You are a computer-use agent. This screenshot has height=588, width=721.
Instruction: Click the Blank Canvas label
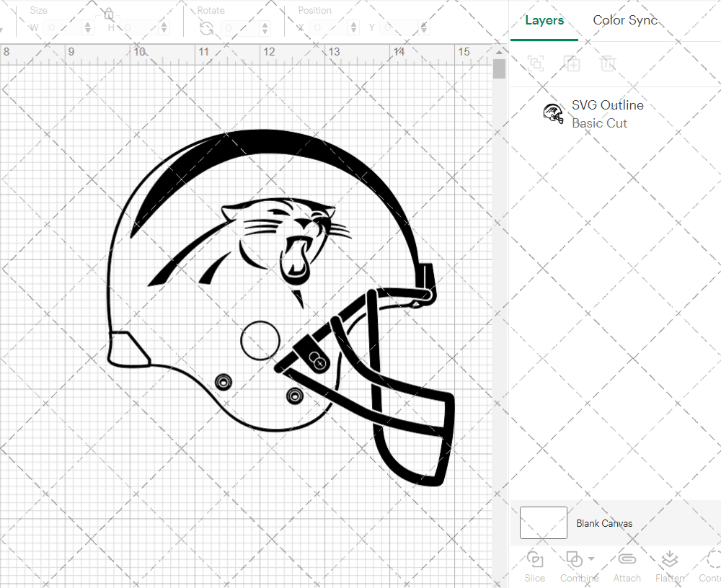click(x=604, y=523)
